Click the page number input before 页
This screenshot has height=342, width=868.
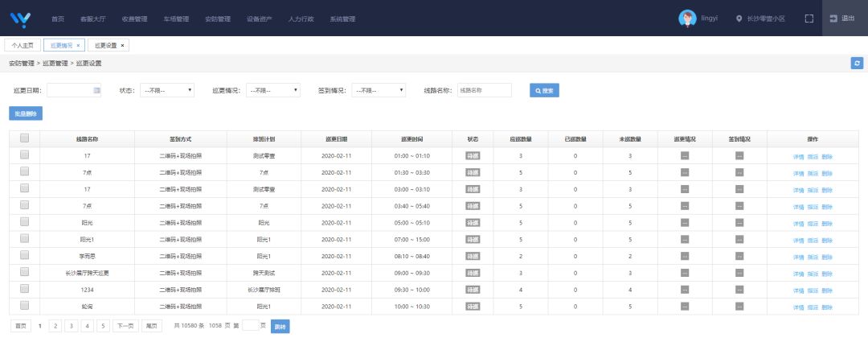point(250,326)
